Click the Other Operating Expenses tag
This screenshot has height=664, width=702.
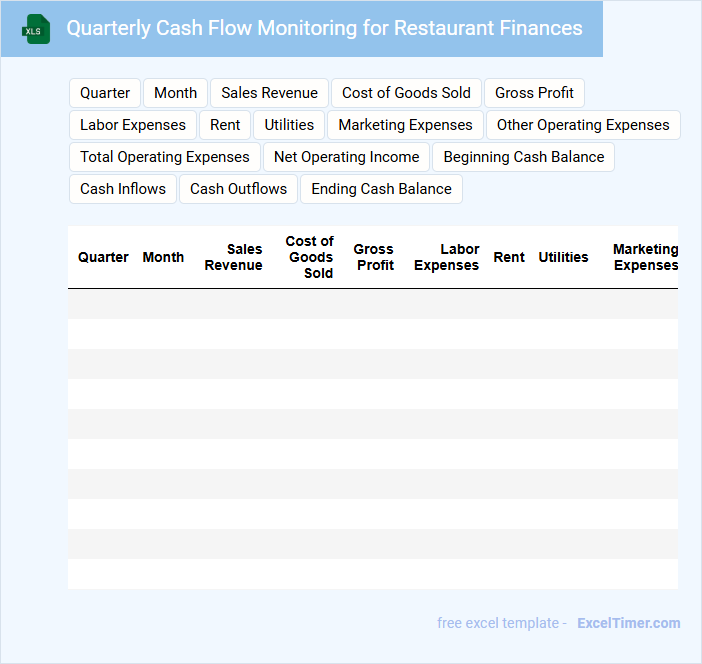coord(583,125)
